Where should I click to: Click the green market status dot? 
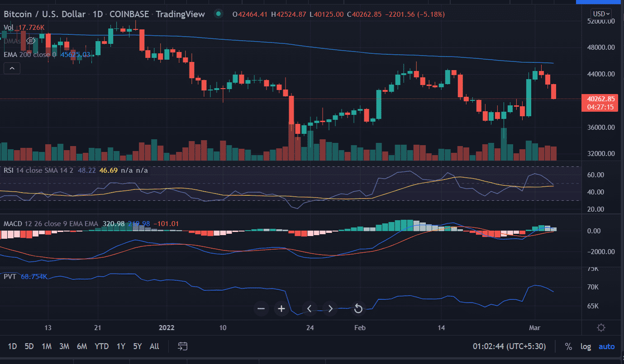[x=219, y=14]
